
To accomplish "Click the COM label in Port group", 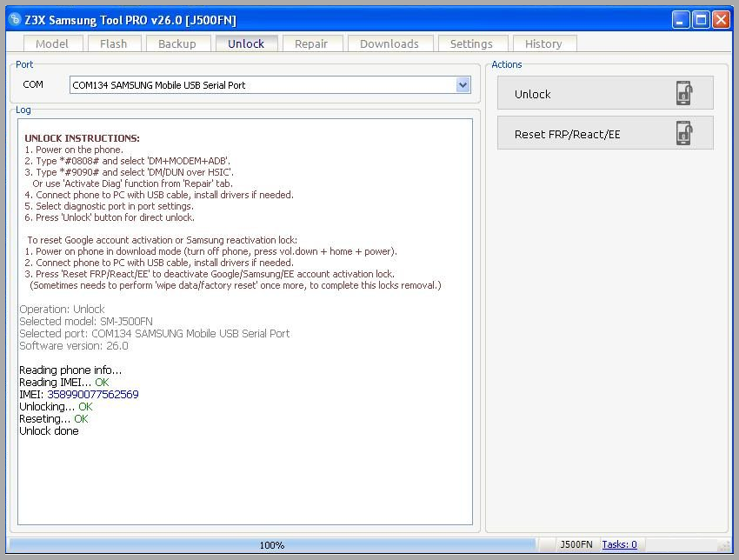I will pyautogui.click(x=33, y=84).
